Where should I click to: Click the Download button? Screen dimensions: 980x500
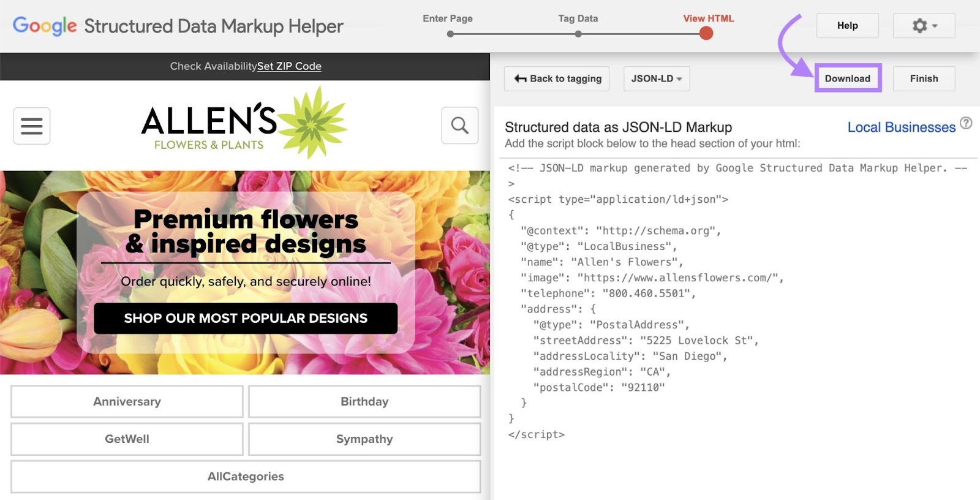[848, 78]
